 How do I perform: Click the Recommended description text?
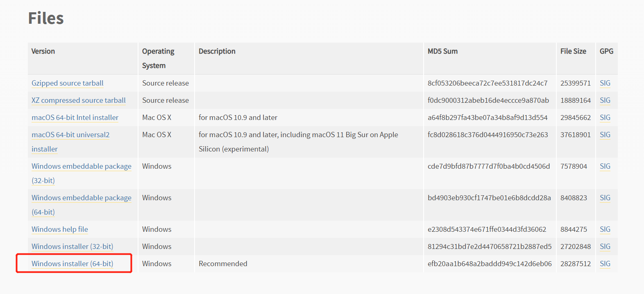coord(223,264)
